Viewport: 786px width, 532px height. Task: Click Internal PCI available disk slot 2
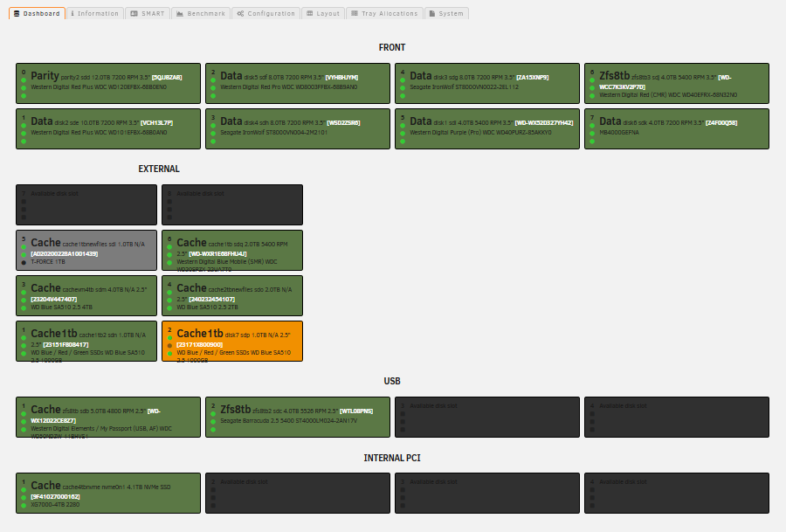point(298,493)
